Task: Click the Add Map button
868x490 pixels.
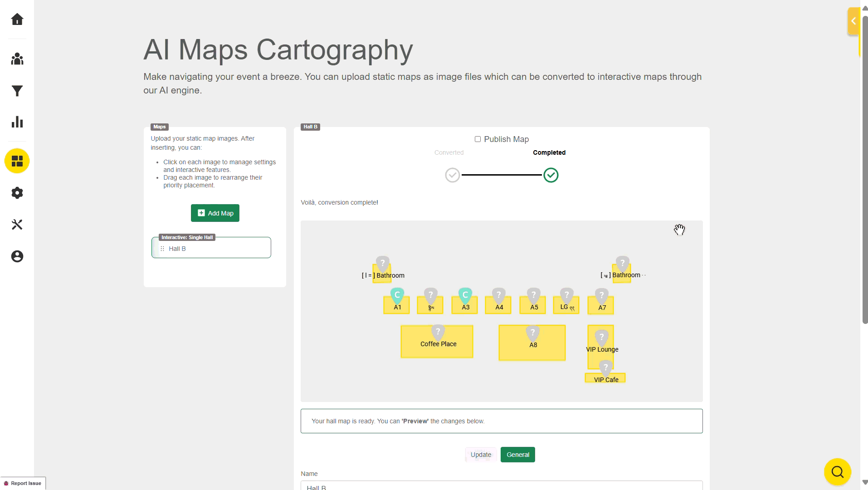Action: [x=215, y=213]
